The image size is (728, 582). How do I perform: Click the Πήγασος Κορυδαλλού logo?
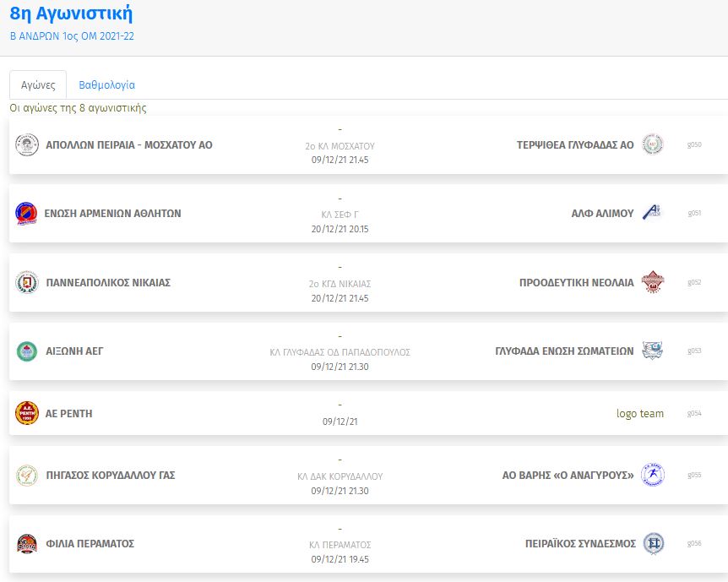[27, 475]
